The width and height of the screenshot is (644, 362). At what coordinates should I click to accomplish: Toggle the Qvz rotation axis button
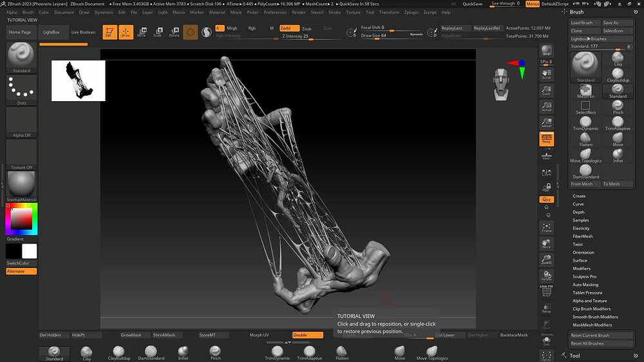tap(546, 199)
